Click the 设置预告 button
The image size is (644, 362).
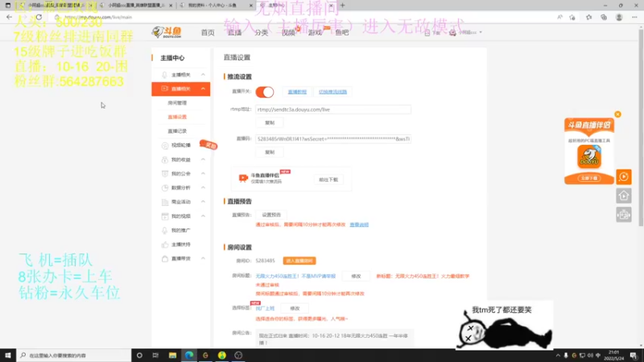(x=271, y=215)
